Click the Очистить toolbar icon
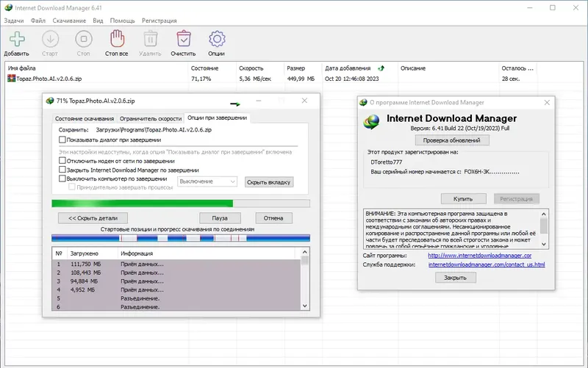588x368 pixels. point(183,39)
